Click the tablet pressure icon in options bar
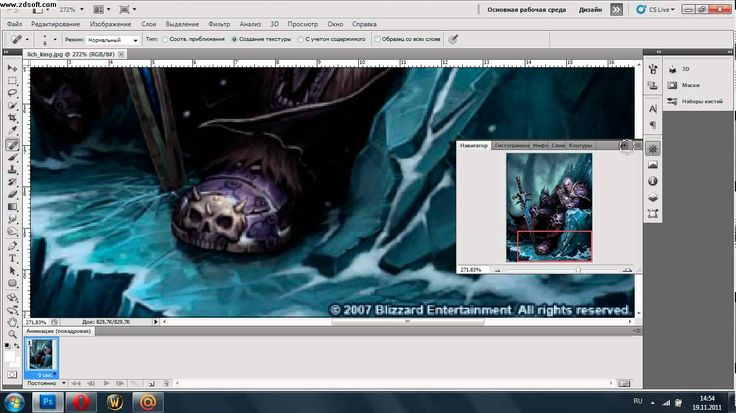 (x=453, y=39)
